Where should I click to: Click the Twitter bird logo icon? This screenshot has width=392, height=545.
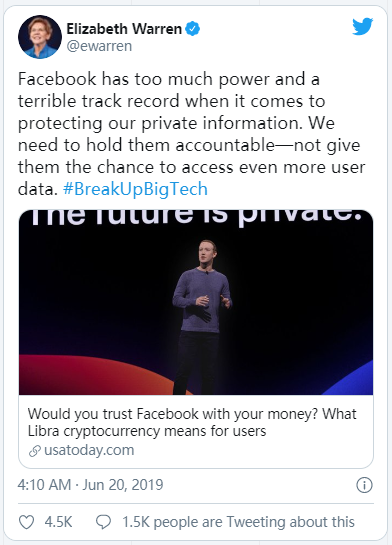tap(362, 27)
